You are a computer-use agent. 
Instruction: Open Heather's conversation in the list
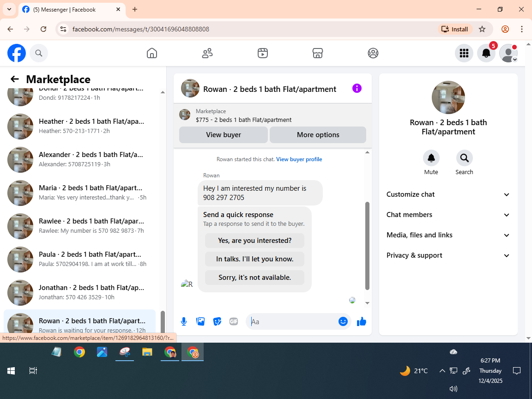click(80, 126)
